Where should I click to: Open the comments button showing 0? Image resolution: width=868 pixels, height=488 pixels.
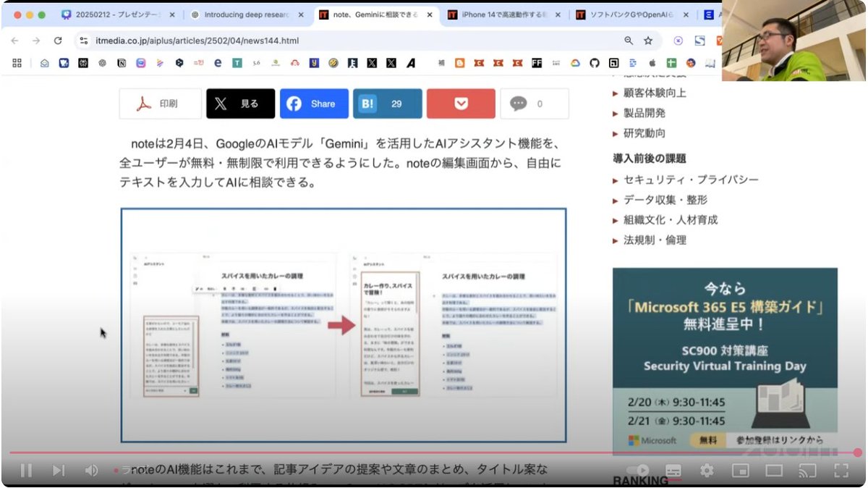(x=535, y=104)
